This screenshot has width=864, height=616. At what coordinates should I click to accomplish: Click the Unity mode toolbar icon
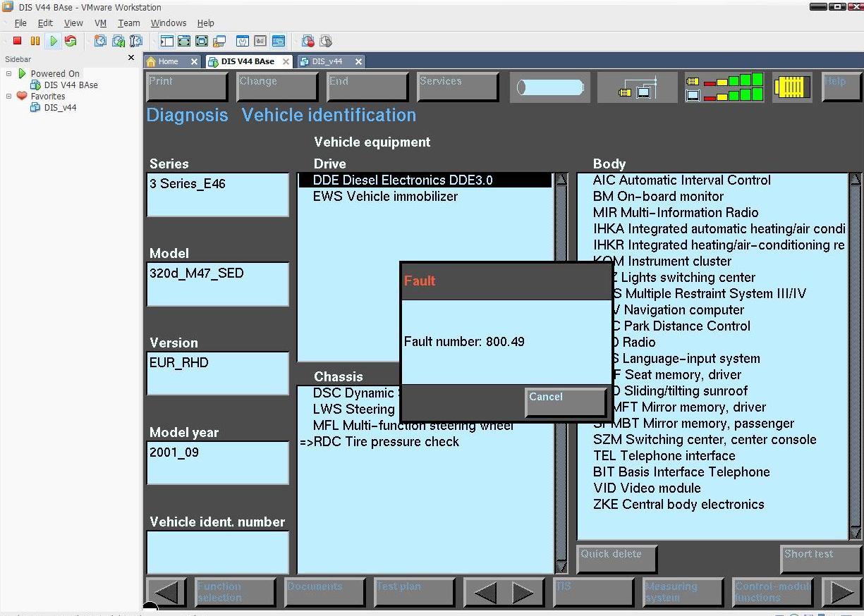(219, 41)
